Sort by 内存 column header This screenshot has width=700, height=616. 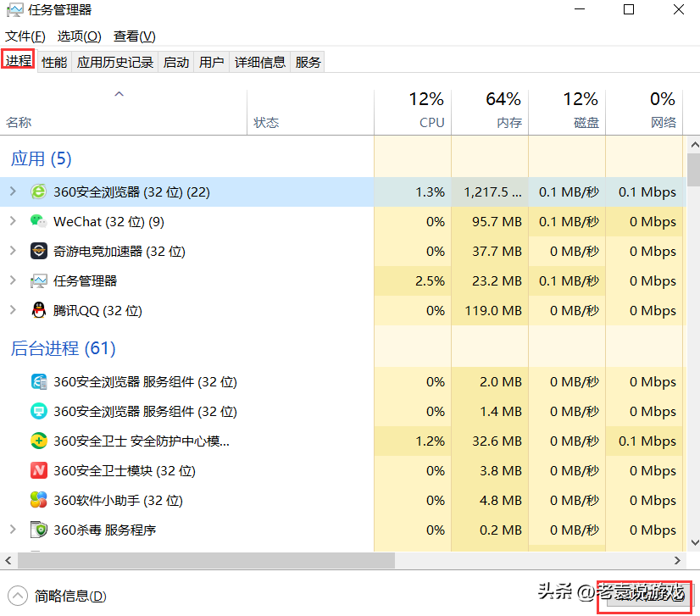point(490,111)
